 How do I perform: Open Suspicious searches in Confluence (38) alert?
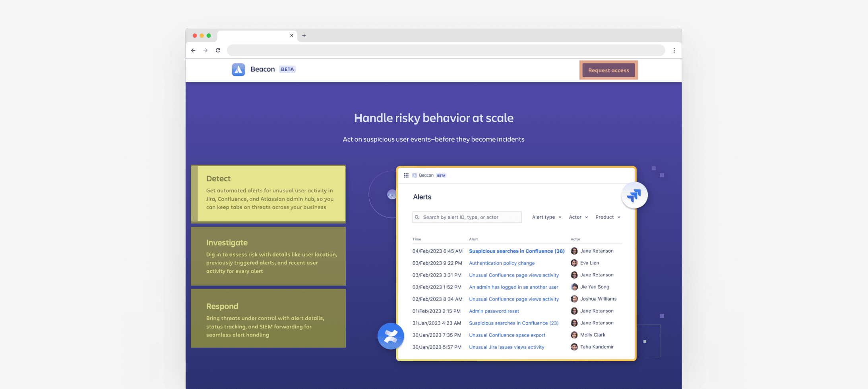[517, 251]
